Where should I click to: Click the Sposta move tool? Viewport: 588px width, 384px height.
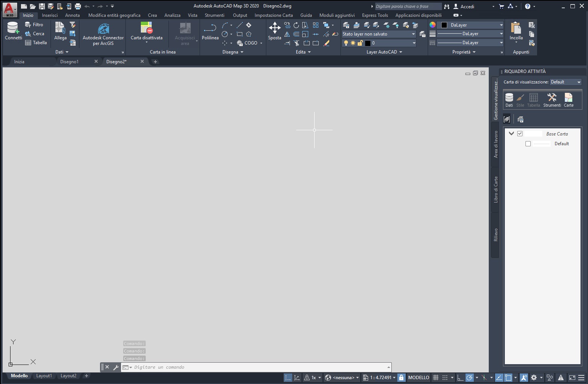coord(275,28)
